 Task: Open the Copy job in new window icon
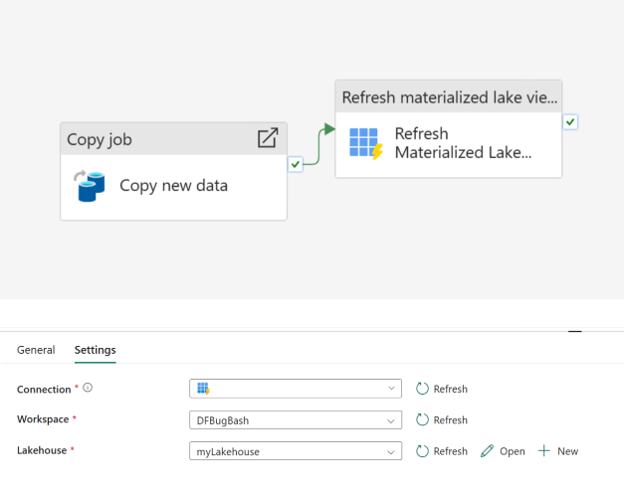tap(267, 138)
